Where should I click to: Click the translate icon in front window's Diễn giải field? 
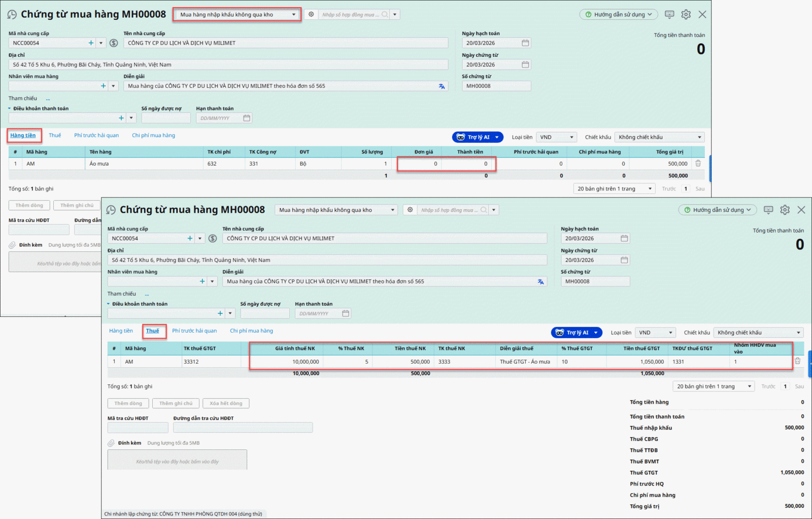[x=540, y=282]
